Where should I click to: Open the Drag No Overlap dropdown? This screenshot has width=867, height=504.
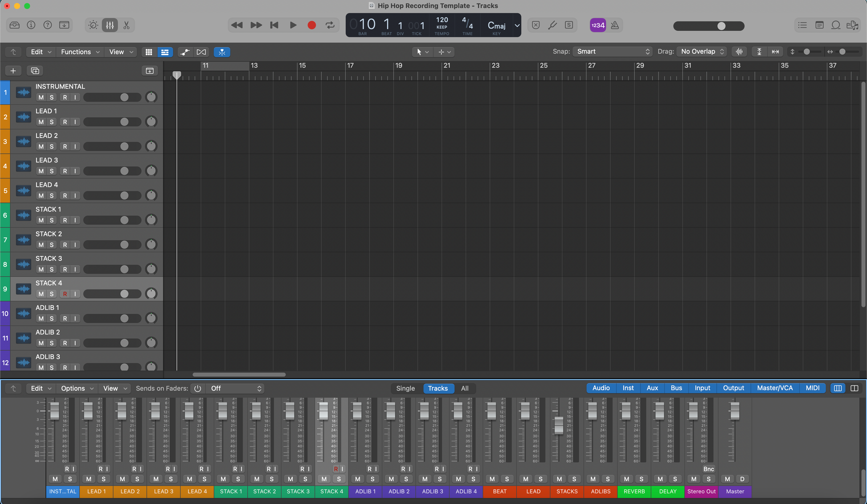(702, 52)
